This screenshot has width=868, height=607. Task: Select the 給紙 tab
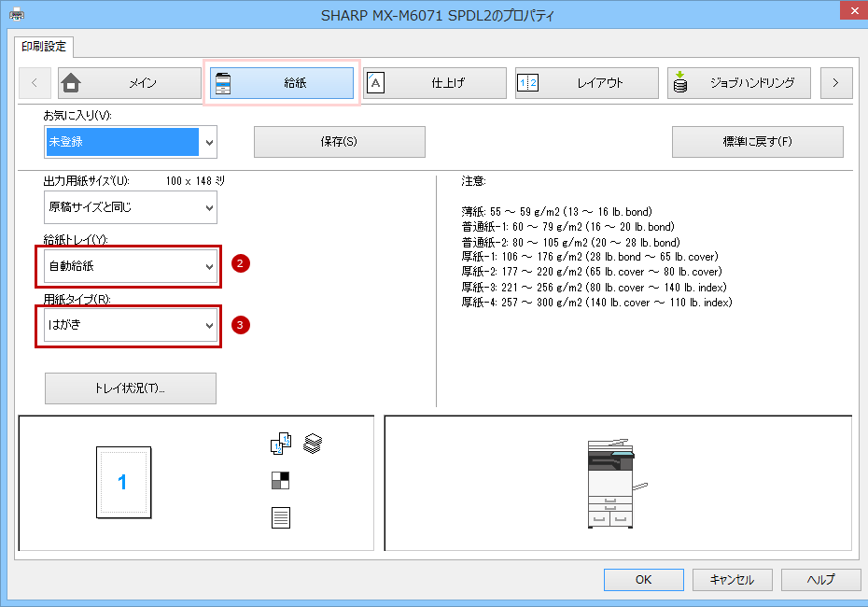(282, 83)
